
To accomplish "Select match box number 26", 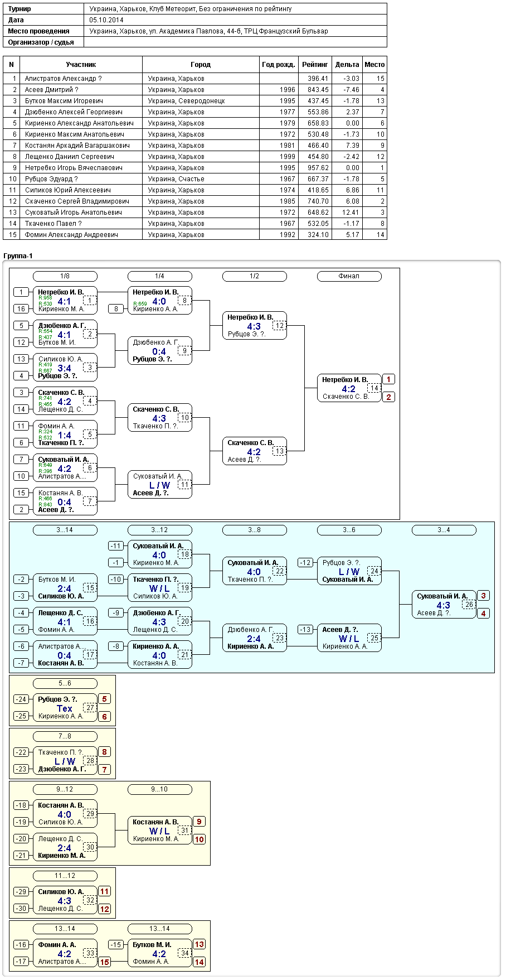I will (469, 605).
